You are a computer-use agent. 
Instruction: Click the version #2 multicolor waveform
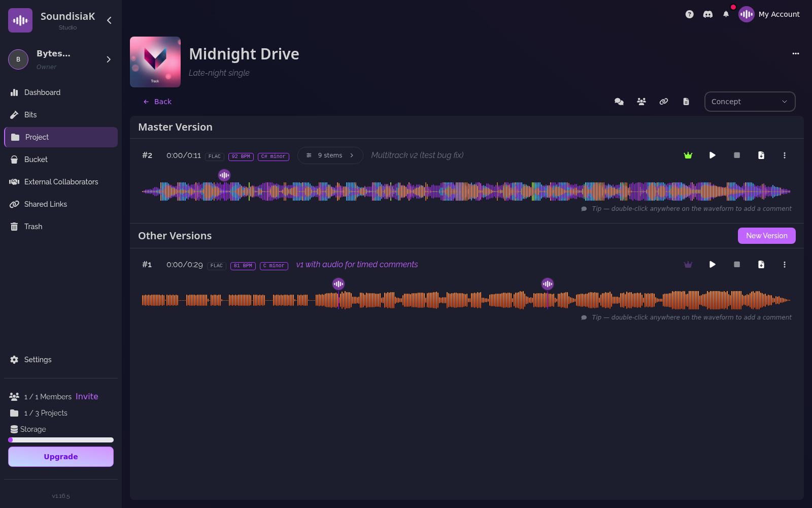[x=466, y=192]
